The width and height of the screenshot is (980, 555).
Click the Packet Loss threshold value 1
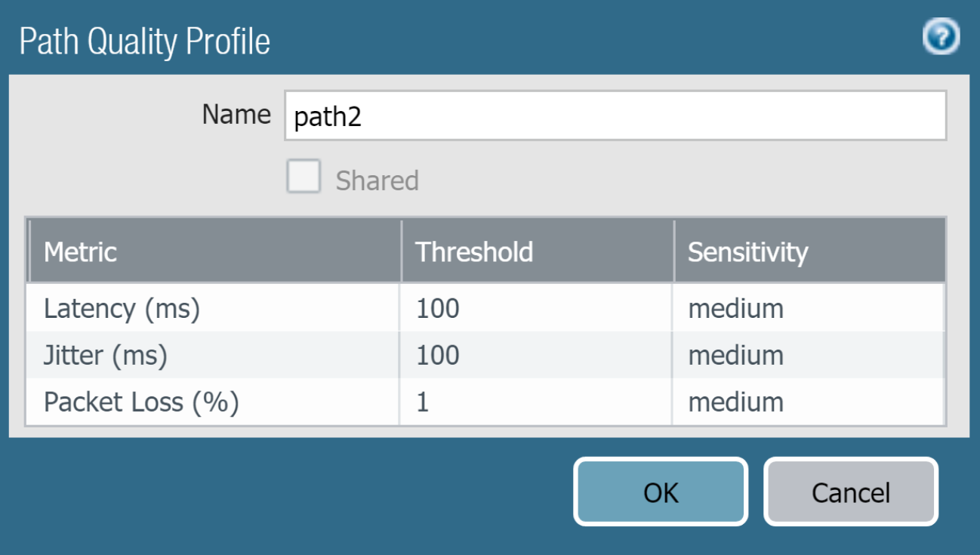point(424,402)
